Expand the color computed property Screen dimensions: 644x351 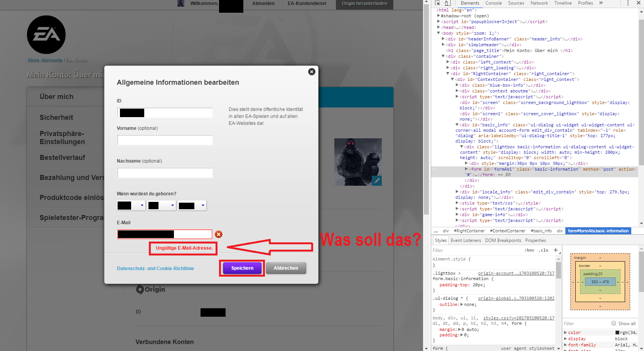coord(566,333)
